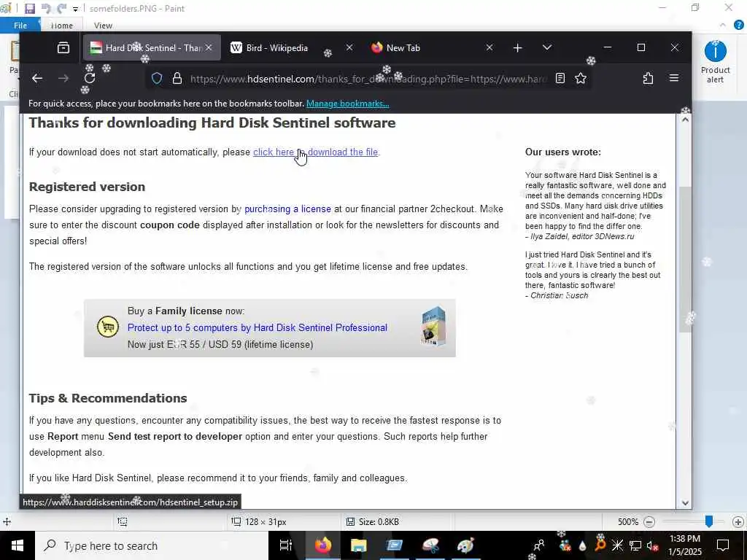
Task: Open the Action Center notifications icon
Action: pos(723,545)
